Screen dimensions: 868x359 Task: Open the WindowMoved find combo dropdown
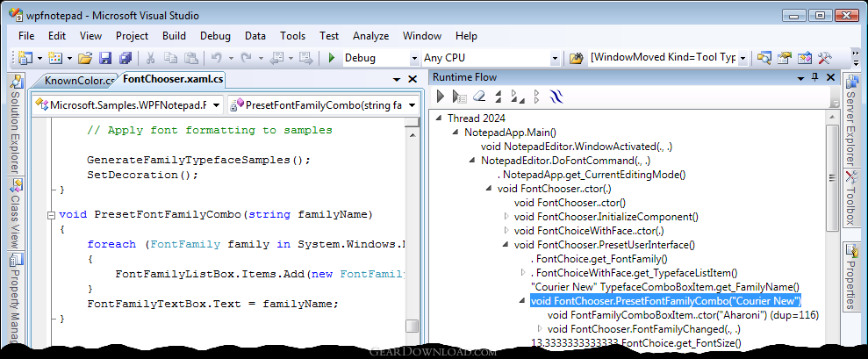pyautogui.click(x=742, y=58)
